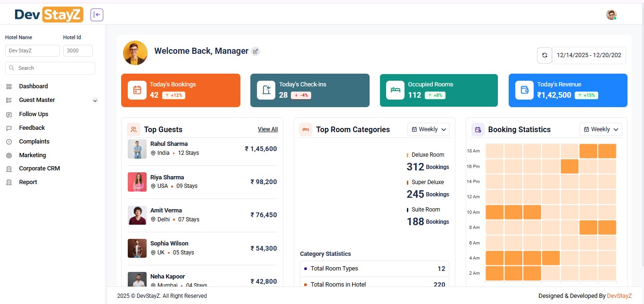
Task: Click View All in Top Guests panel
Action: pyautogui.click(x=268, y=129)
